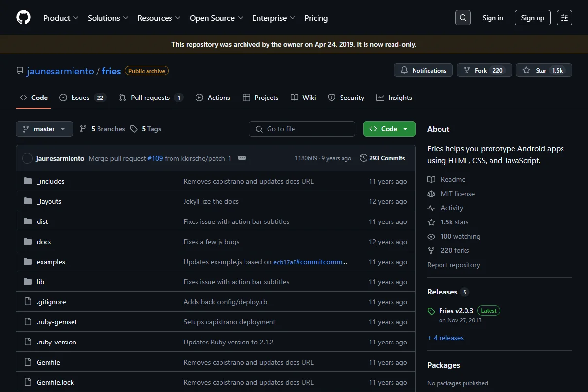Star the fries repository
This screenshot has width=588, height=392.
coord(544,70)
